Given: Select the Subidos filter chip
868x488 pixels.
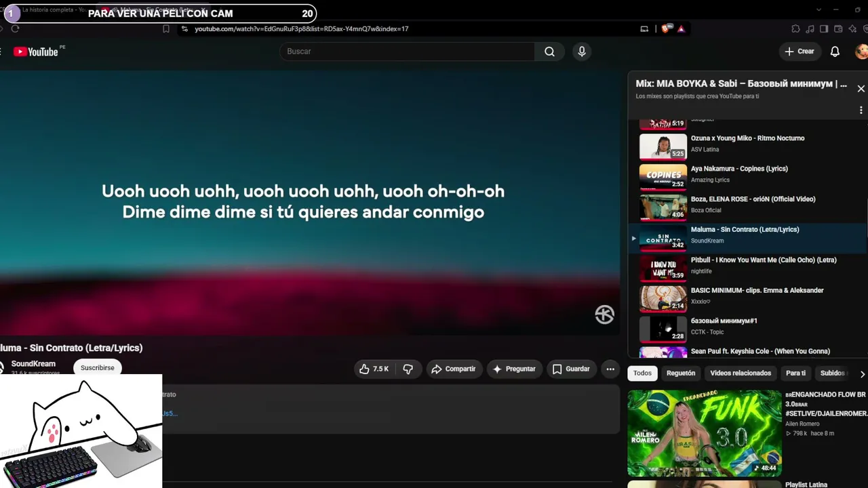Looking at the screenshot, I should pyautogui.click(x=832, y=373).
